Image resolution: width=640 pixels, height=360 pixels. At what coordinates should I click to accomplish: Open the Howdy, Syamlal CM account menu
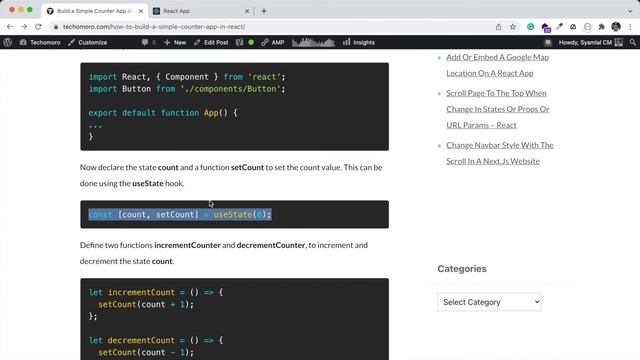tap(590, 42)
